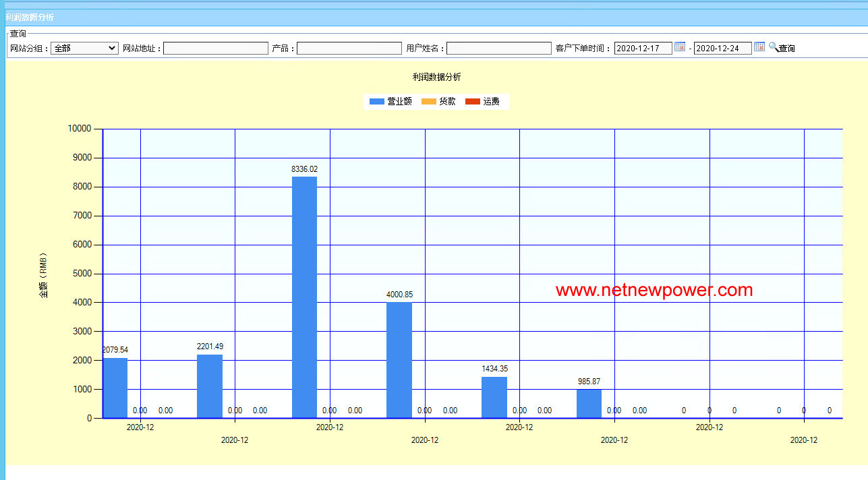Click the bar labeled 1434.35
Image resolution: width=868 pixels, height=480 pixels.
click(494, 397)
